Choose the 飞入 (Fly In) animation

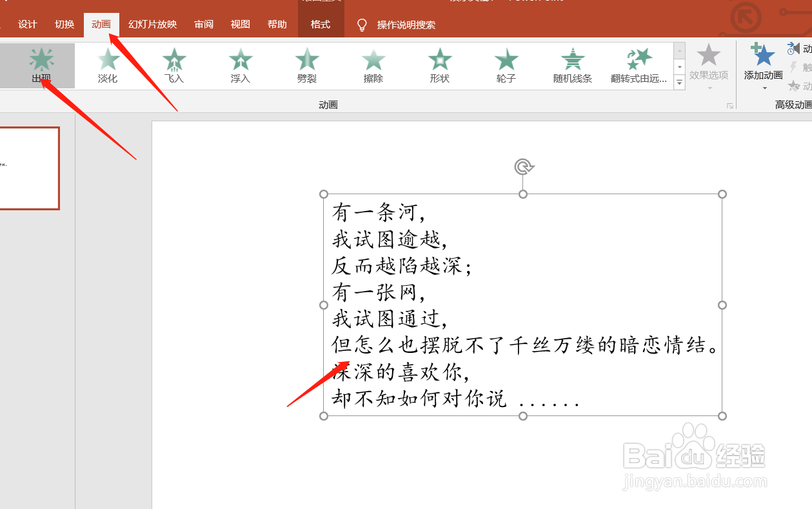coord(174,66)
